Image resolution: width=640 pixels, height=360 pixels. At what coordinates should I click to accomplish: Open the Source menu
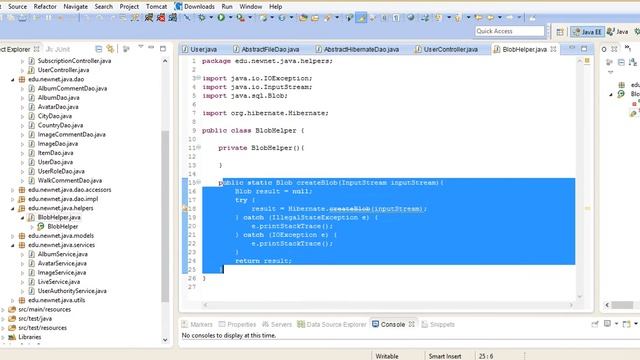18,7
